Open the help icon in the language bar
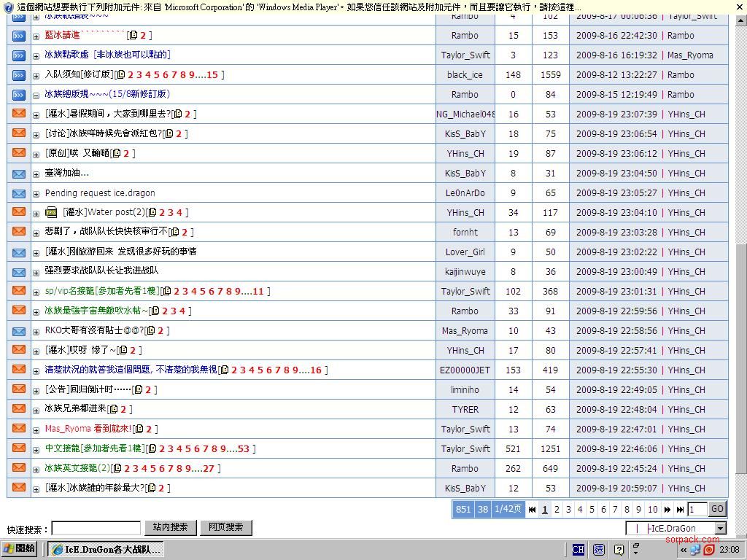Viewport: 747px width, 560px height. coord(619,550)
